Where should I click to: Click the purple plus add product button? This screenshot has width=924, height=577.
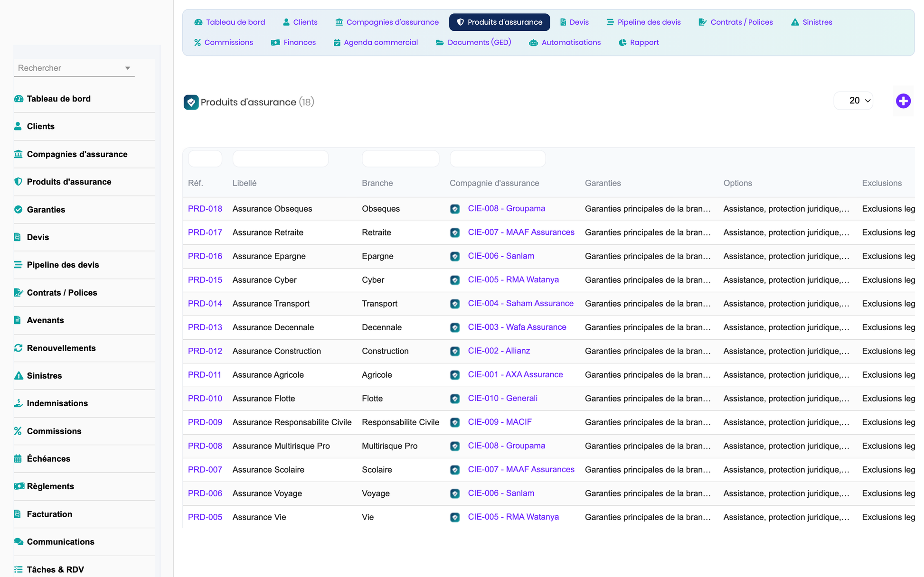(x=903, y=101)
